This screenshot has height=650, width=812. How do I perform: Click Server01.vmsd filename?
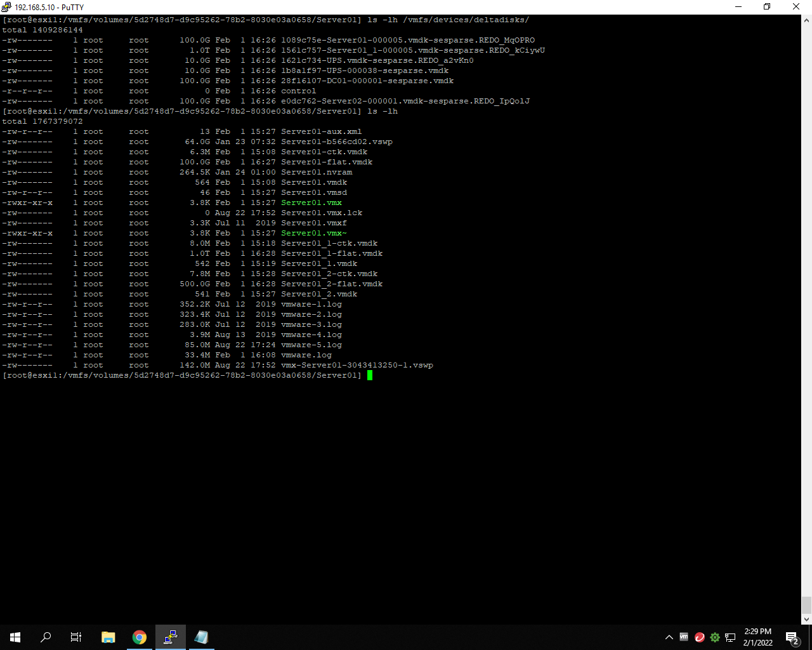tap(314, 192)
